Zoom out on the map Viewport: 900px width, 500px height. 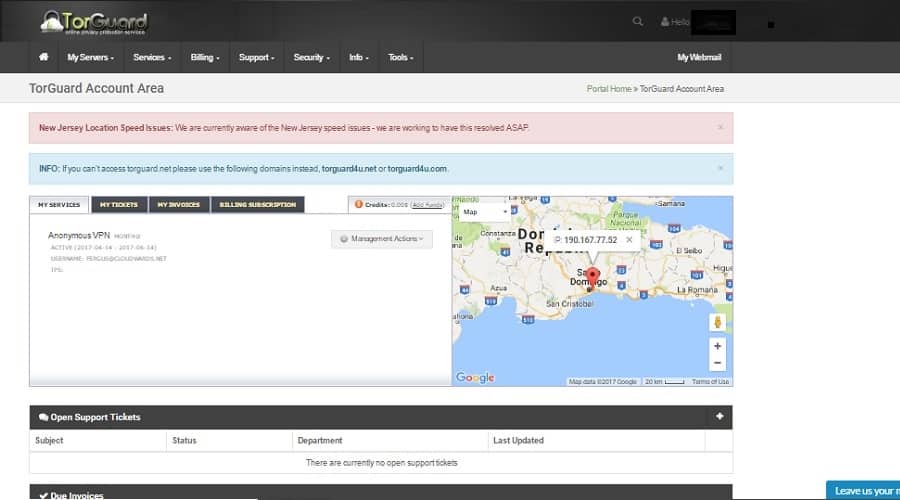point(717,363)
